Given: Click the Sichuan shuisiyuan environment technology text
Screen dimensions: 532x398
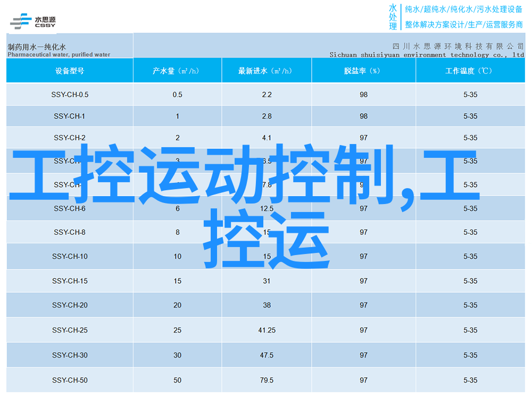Looking at the screenshot, I should tap(426, 55).
